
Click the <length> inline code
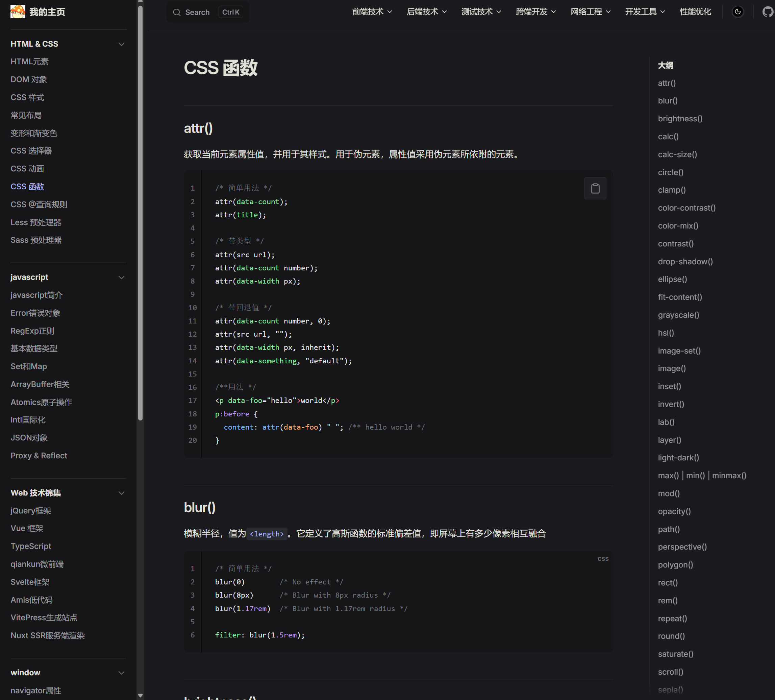coord(267,534)
